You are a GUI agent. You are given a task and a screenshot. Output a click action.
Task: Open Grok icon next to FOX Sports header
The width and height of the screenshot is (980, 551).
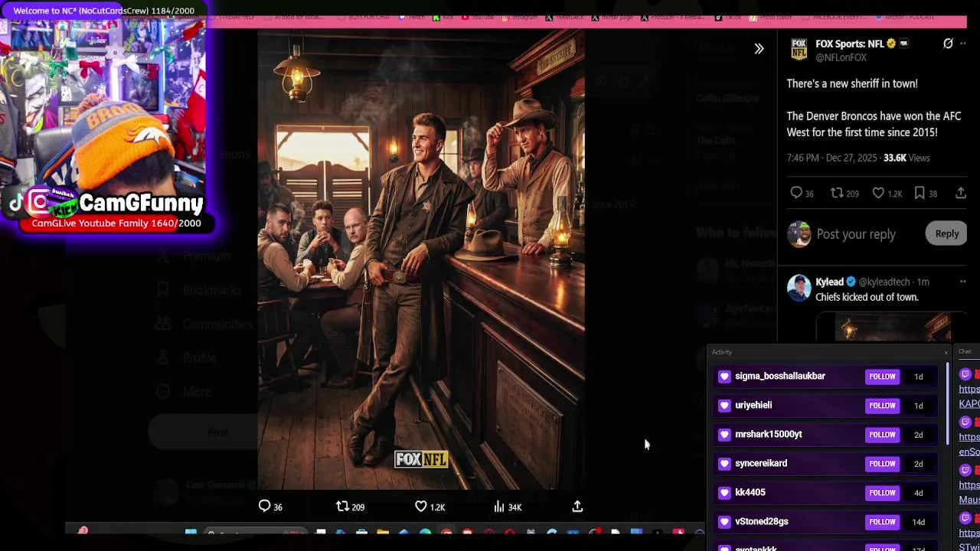click(x=948, y=44)
